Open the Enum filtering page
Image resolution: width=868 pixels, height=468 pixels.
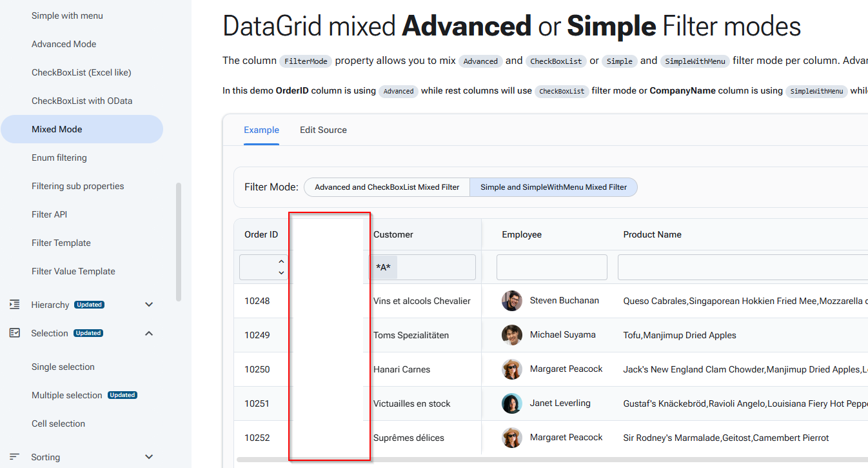[59, 158]
